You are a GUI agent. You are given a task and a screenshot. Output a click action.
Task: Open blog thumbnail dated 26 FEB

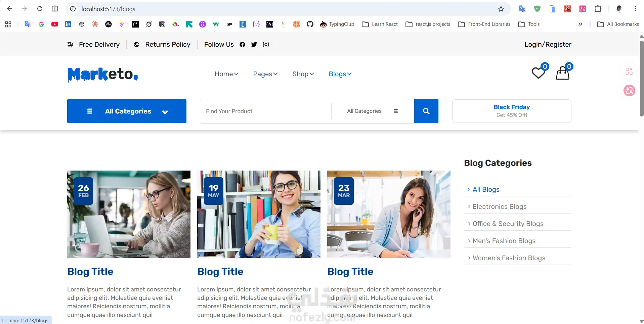[129, 214]
